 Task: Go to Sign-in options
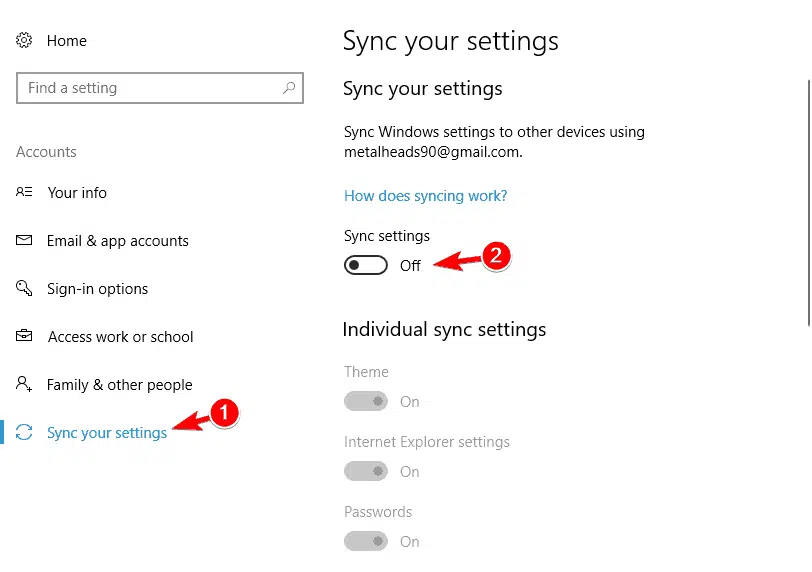(x=97, y=289)
